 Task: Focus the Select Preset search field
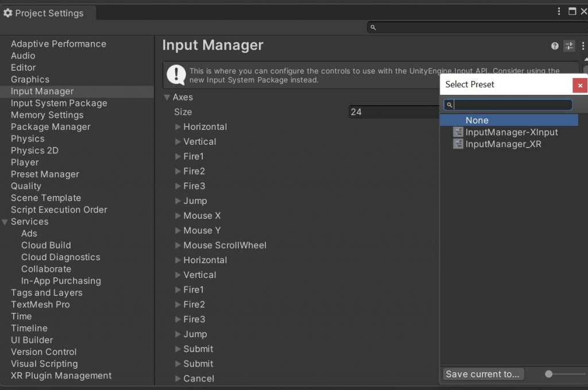pos(508,105)
